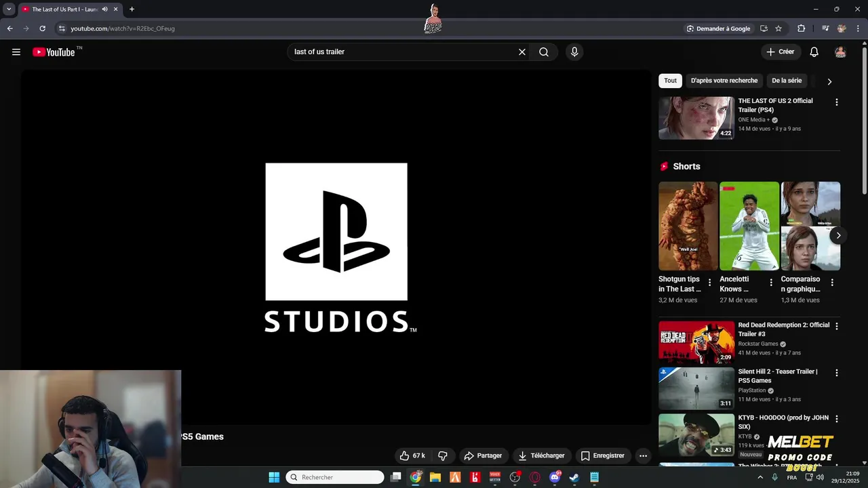Screen dimensions: 868x488
Task: Show next filter chips arrow
Action: pyautogui.click(x=829, y=81)
